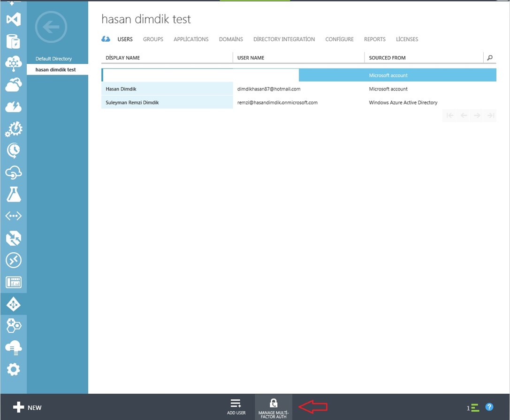This screenshot has height=420, width=510.
Task: Open the quick start cloud icon tab
Action: [x=106, y=39]
